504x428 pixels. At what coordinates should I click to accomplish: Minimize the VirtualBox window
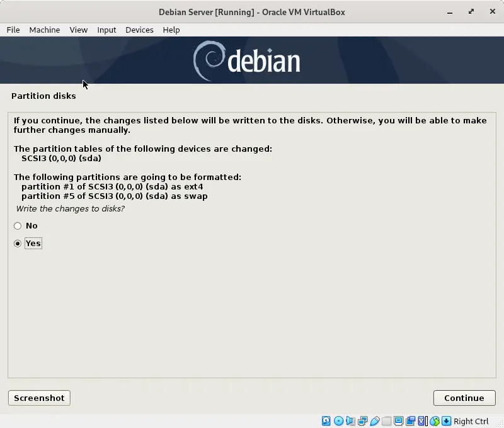coord(450,12)
